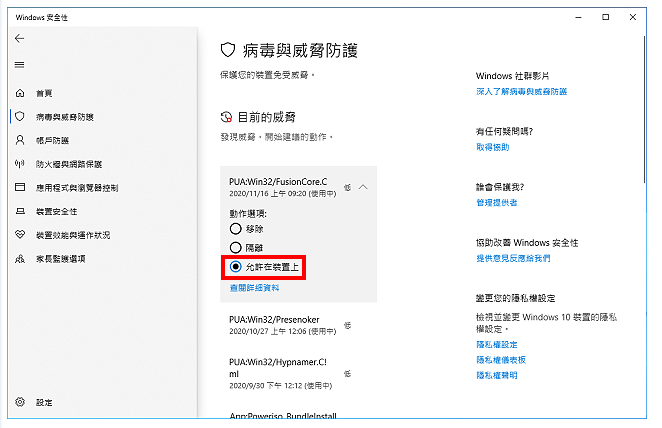Select 病毒與威脅防護 in sidebar
The height and width of the screenshot is (428, 662).
click(65, 117)
